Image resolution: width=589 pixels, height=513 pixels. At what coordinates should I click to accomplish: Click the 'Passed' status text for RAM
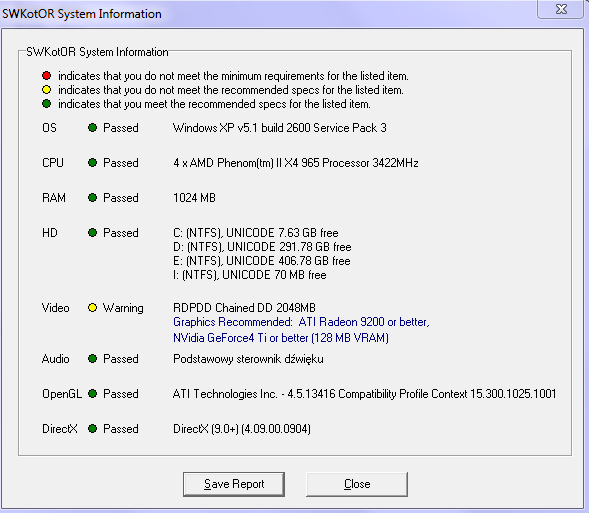(x=121, y=198)
